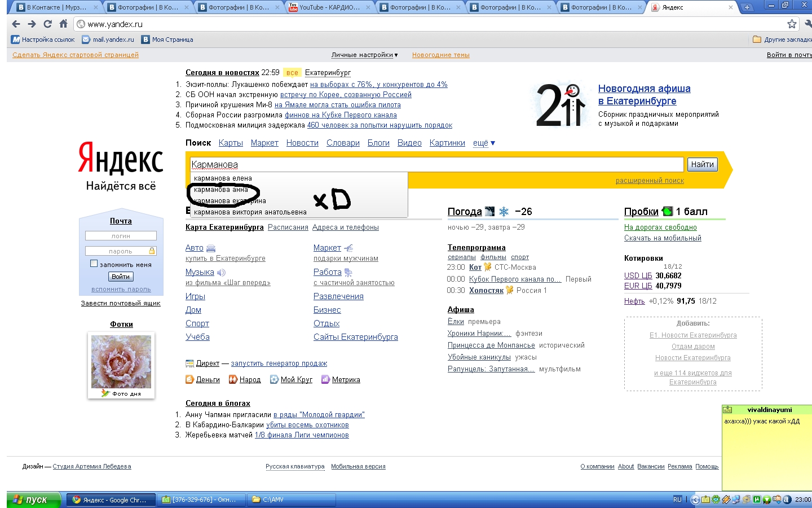The height and width of the screenshot is (508, 812).
Task: Open the Другие закладки folder
Action: (782, 40)
